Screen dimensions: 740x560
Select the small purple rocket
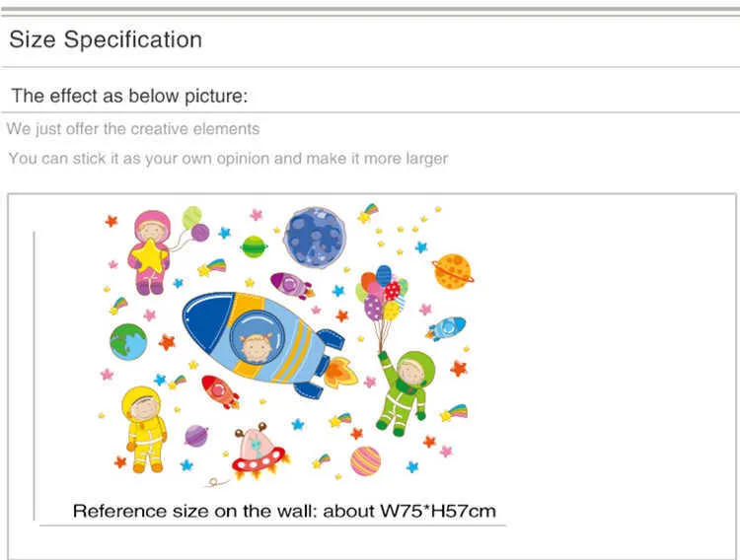291,285
